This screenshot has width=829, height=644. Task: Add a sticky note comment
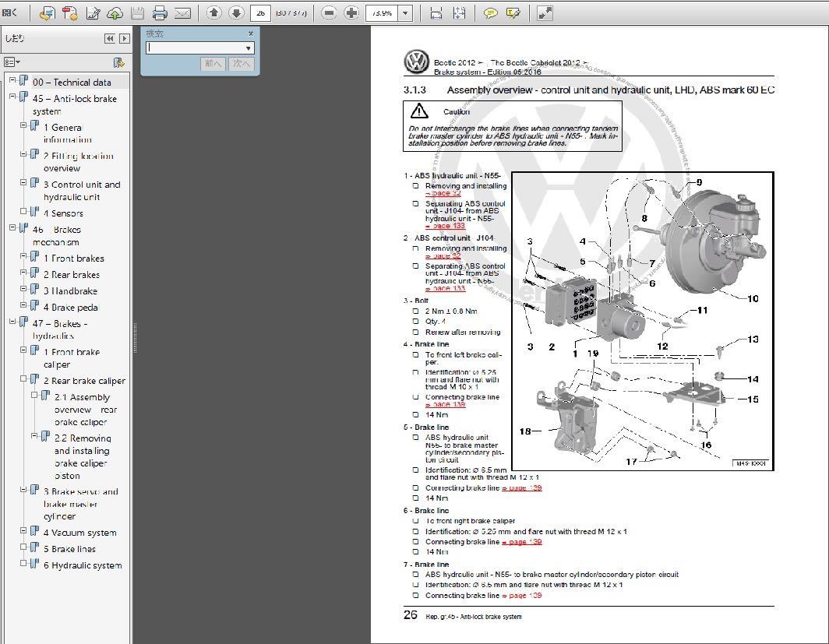click(491, 13)
